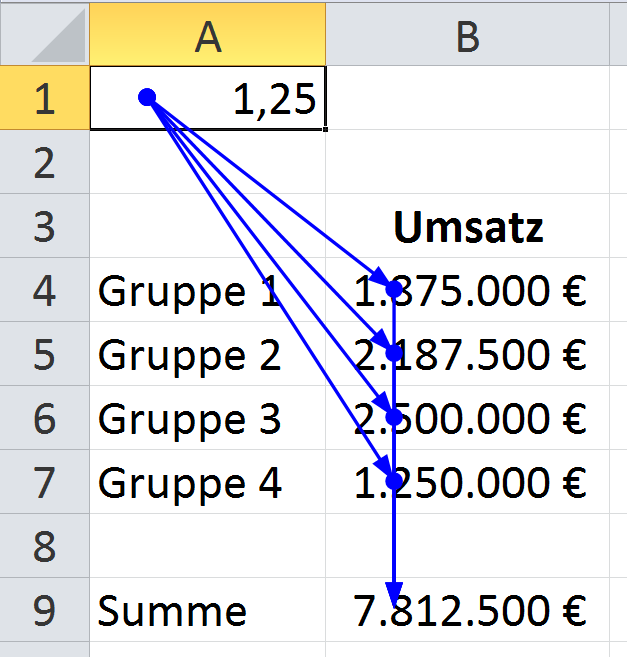
Task: Select the total cell 7.812.500 €
Action: coord(468,610)
